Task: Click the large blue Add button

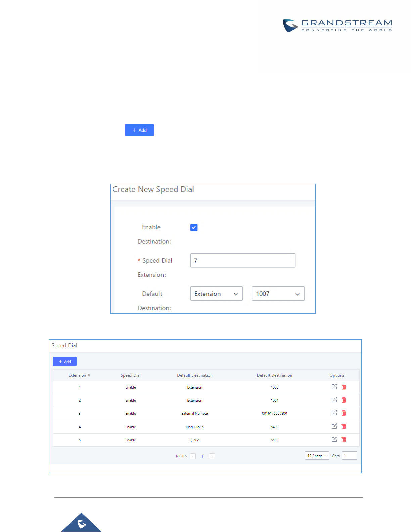Action: pyautogui.click(x=139, y=130)
